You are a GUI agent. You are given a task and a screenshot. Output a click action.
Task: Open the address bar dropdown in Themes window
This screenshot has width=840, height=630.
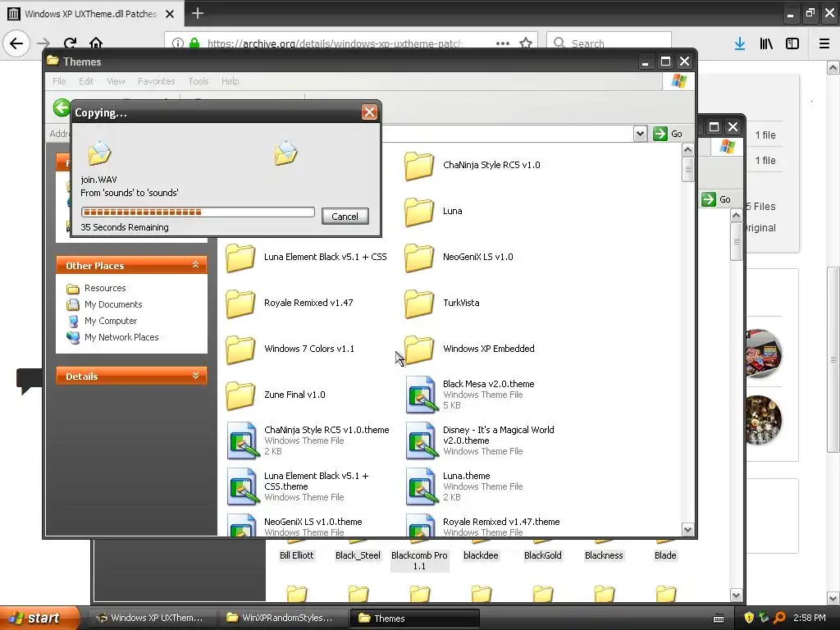(x=640, y=134)
